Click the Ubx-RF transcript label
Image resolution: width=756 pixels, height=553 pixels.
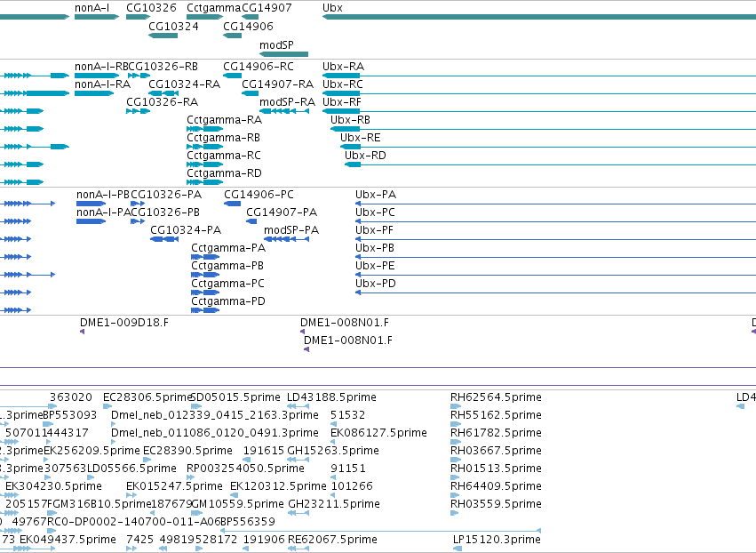pos(342,102)
